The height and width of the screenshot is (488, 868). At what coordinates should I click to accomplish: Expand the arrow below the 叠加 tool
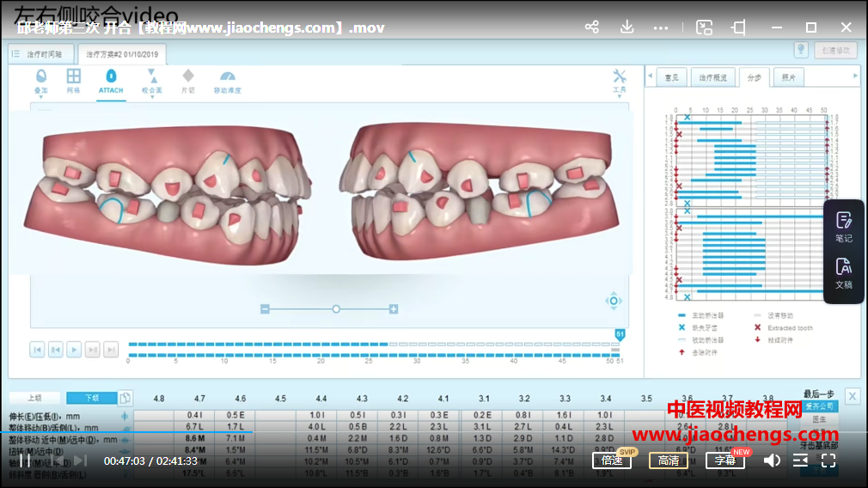coord(41,97)
